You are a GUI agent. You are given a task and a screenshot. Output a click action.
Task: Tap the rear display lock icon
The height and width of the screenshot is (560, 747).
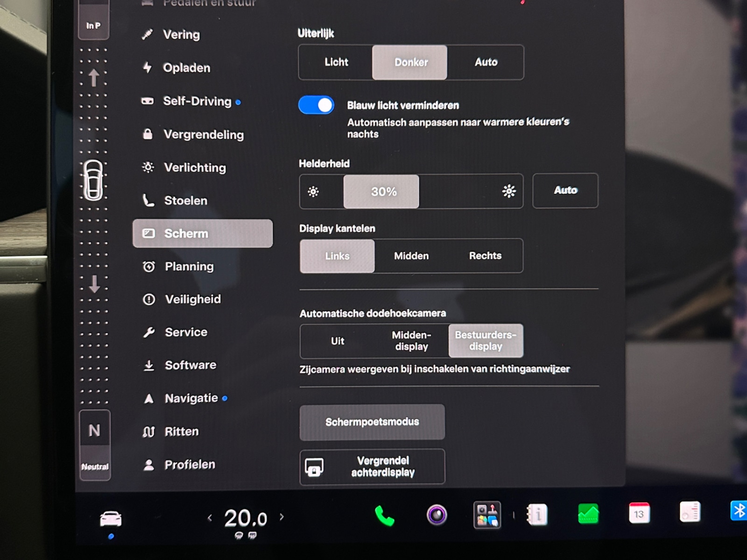pos(314,467)
